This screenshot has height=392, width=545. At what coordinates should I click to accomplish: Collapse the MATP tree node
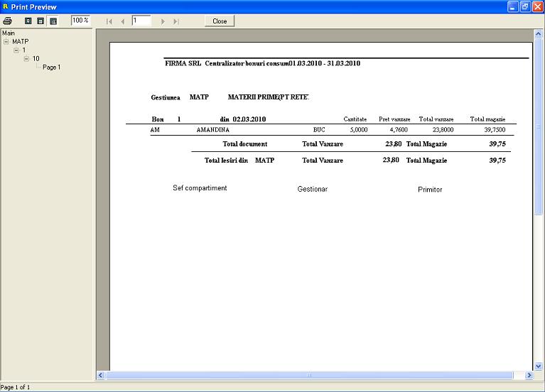pyautogui.click(x=6, y=42)
